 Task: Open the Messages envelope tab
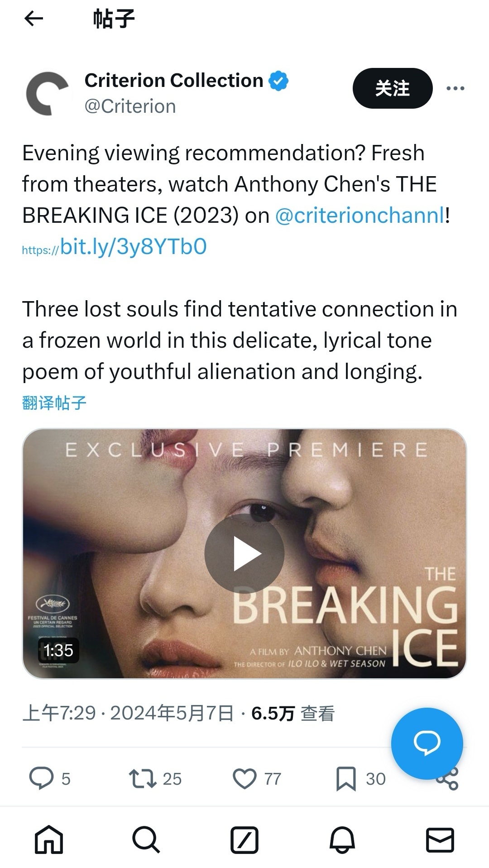pyautogui.click(x=440, y=840)
